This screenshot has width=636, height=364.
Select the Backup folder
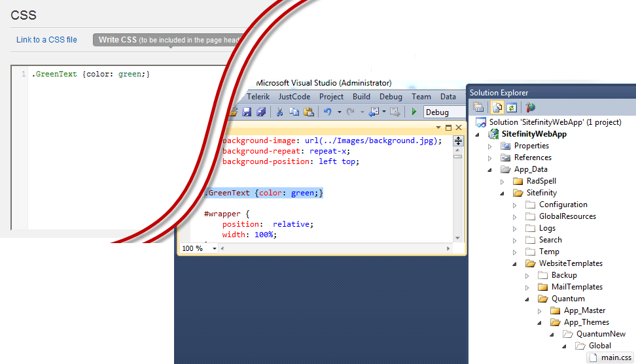pos(564,275)
